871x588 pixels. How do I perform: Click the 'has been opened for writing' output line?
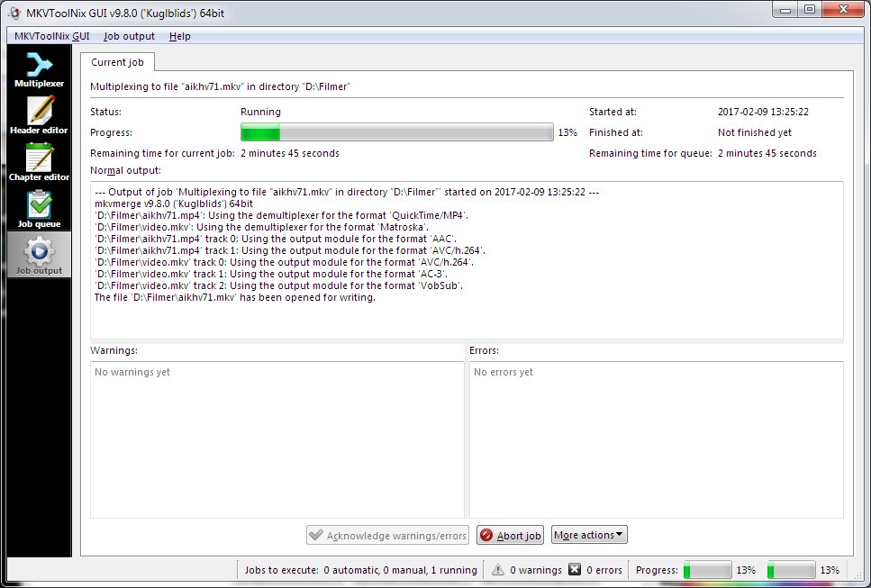tap(235, 298)
